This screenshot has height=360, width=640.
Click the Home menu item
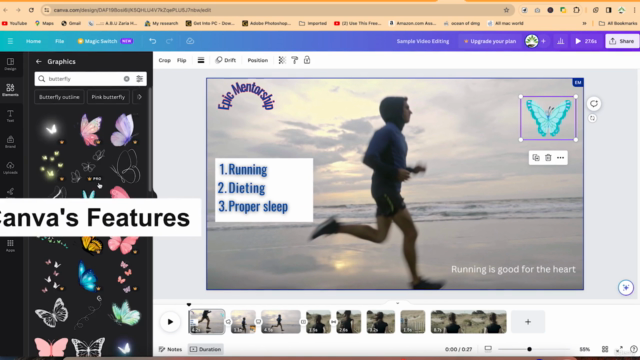tap(33, 41)
